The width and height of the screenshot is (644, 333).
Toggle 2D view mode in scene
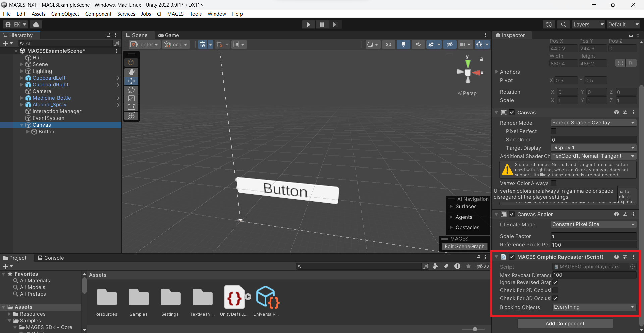coord(388,44)
